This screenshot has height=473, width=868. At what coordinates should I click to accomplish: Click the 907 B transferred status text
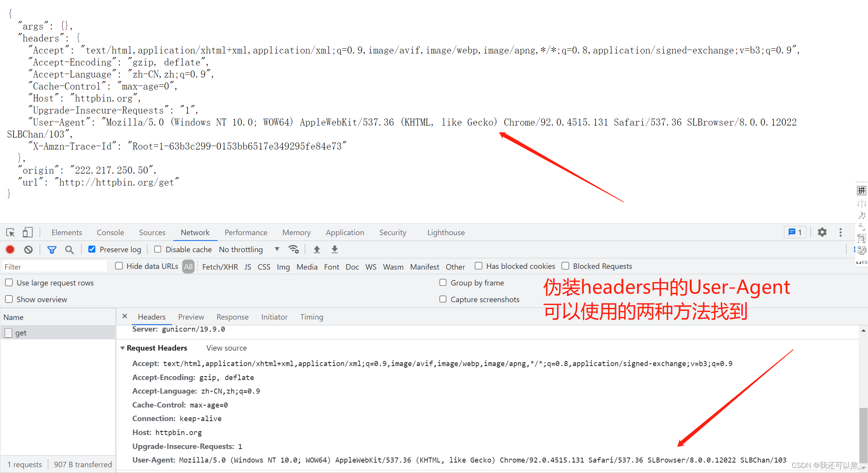[83, 464]
